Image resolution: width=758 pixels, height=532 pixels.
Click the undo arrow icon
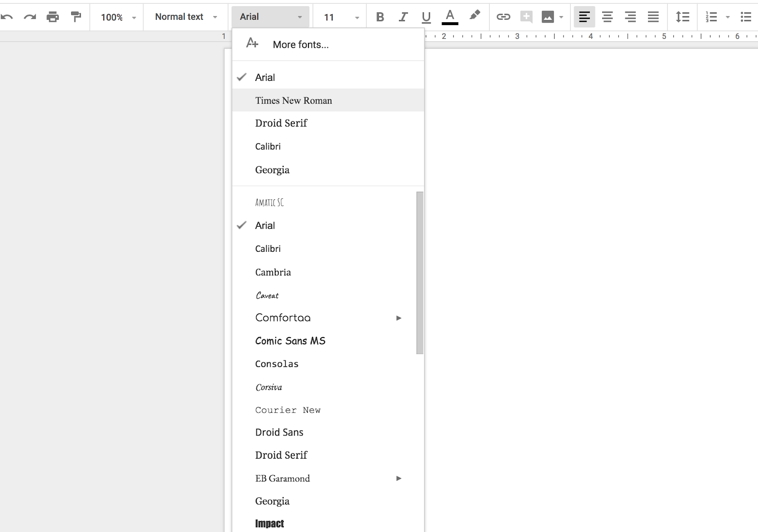click(7, 17)
